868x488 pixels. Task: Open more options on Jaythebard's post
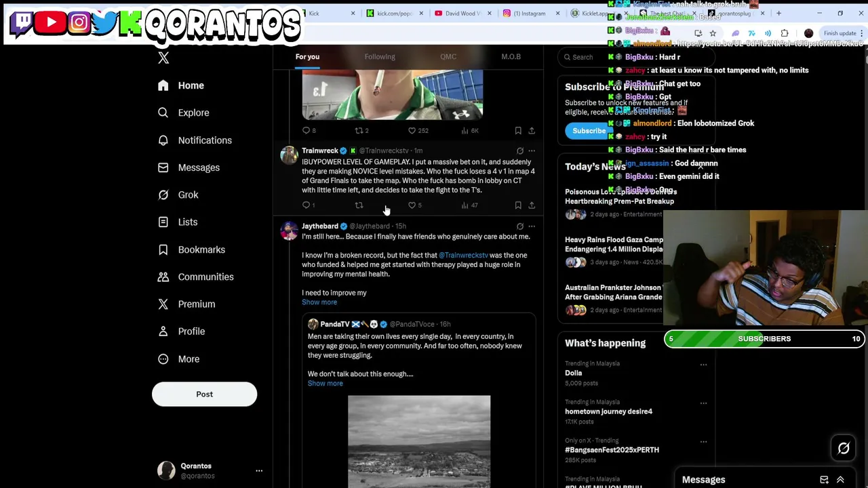click(532, 226)
